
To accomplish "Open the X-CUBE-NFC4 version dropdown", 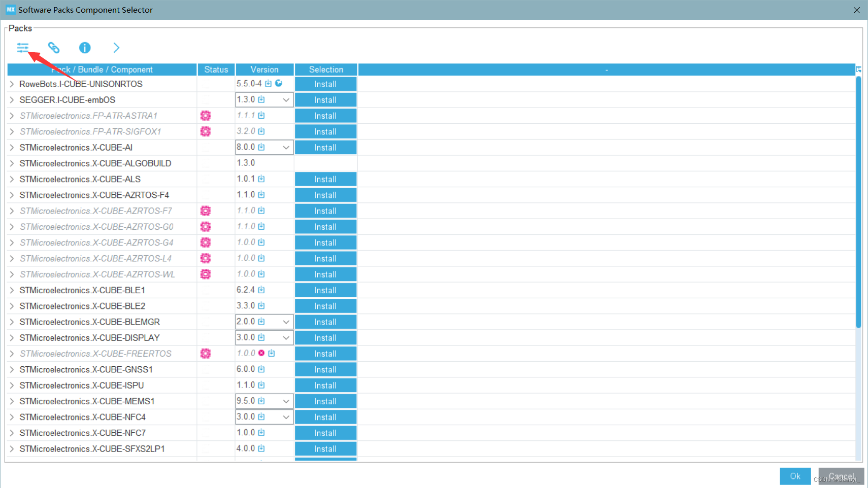I will point(286,417).
